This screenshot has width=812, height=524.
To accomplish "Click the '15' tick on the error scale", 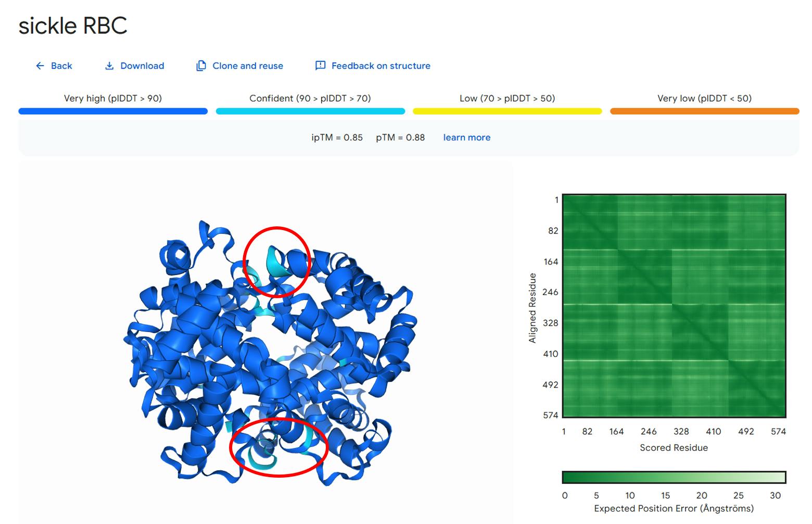I will 666,495.
